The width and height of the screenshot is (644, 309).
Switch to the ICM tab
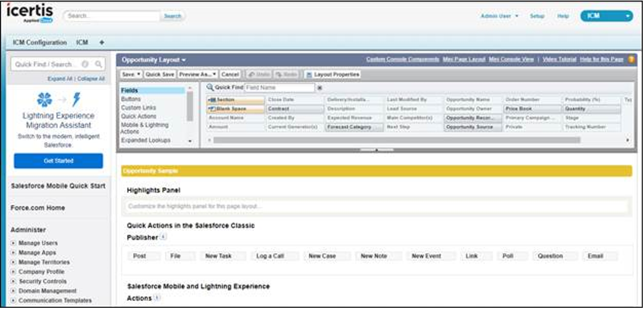tap(82, 42)
